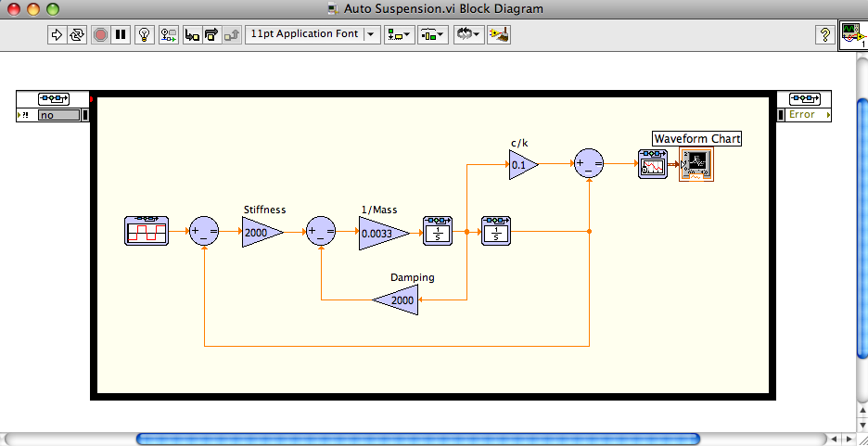Open the Align Objects dropdown

click(x=401, y=35)
